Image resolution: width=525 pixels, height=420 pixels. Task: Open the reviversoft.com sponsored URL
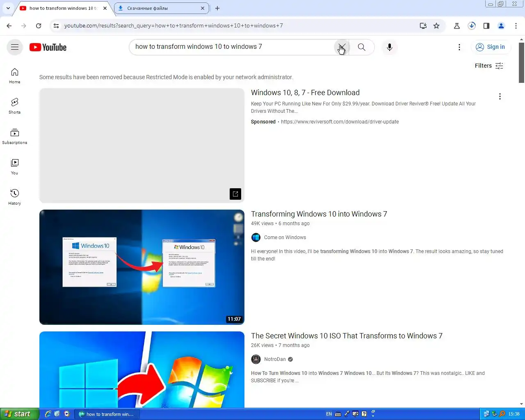[340, 122]
